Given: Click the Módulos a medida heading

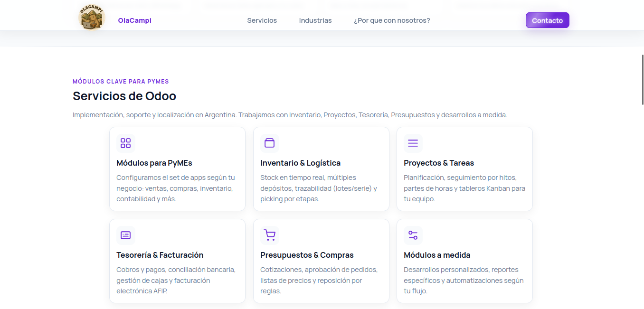Looking at the screenshot, I should pos(437,255).
